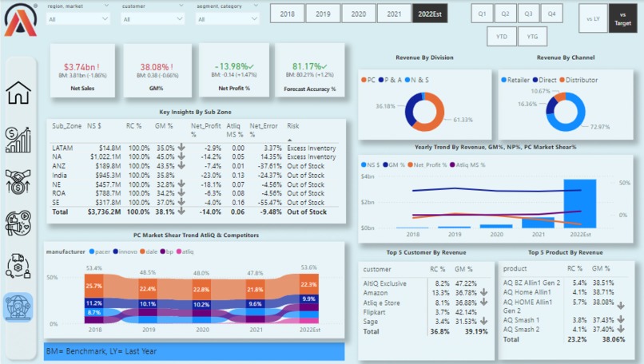This screenshot has width=644, height=364.
Task: Toggle the vs LY comparison button
Action: click(x=593, y=18)
